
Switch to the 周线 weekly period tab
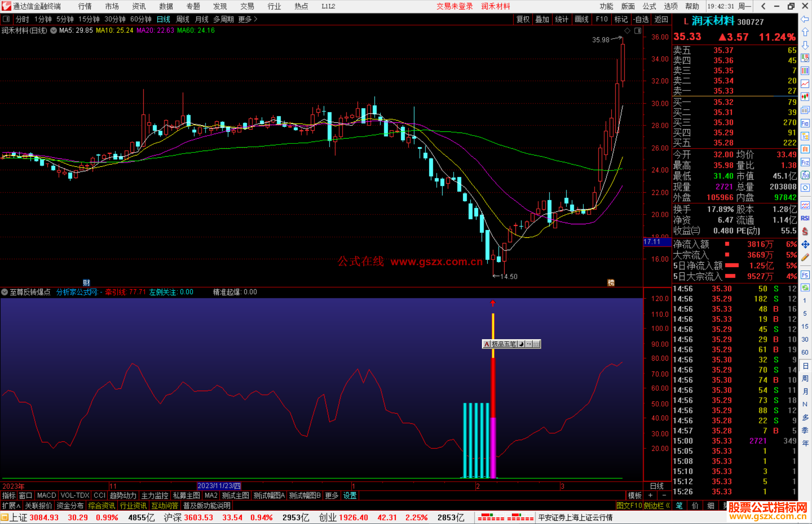[x=183, y=19]
